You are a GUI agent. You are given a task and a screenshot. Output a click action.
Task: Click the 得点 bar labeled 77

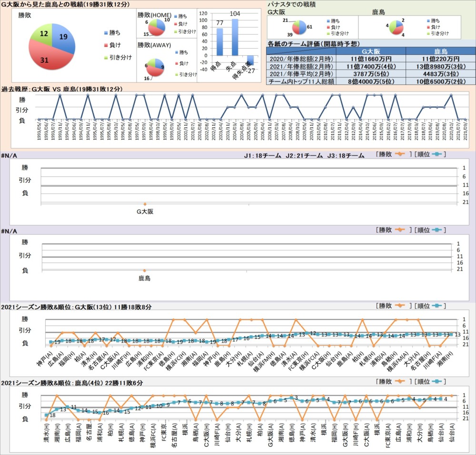pyautogui.click(x=219, y=42)
